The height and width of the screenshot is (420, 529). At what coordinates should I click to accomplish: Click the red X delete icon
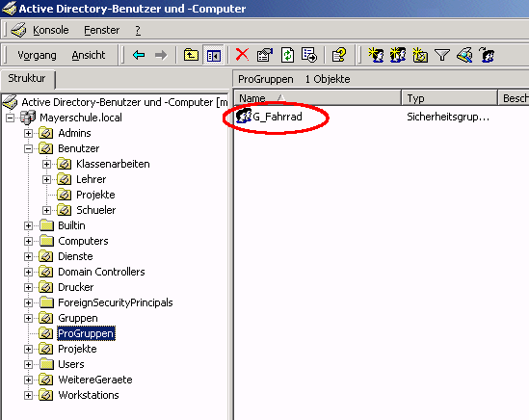coord(242,55)
